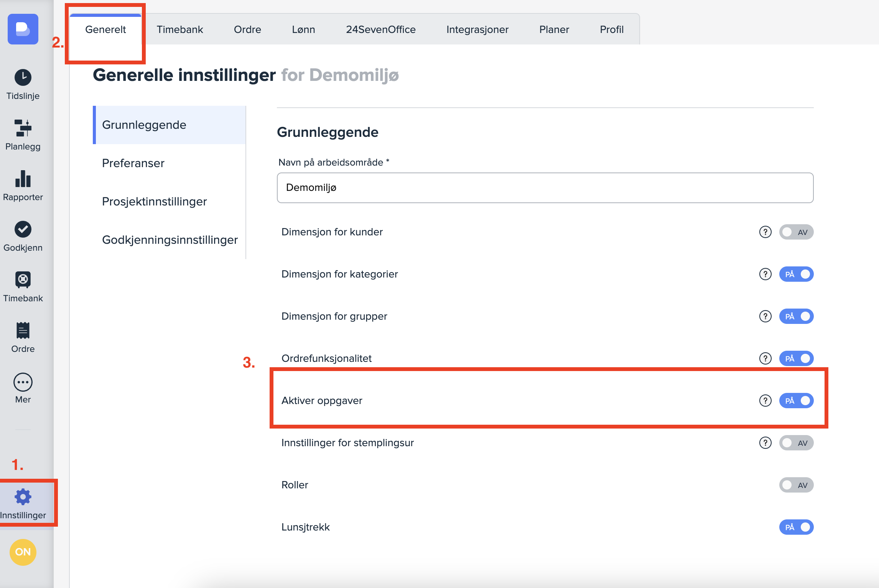This screenshot has height=588, width=879.
Task: Click the yellow ON user avatar
Action: (23, 552)
